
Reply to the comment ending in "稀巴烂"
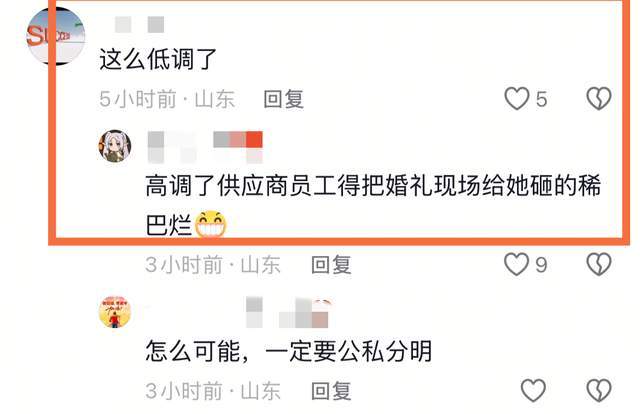331,265
